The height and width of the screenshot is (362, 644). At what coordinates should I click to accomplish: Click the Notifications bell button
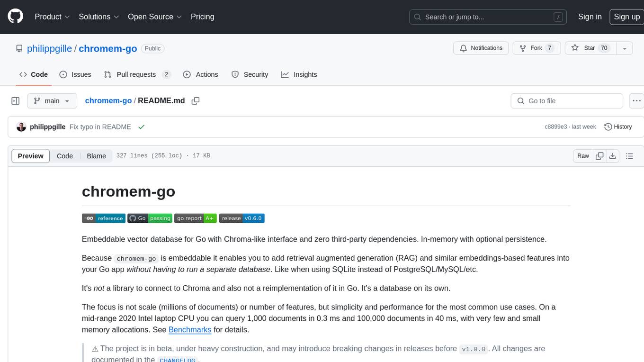(481, 48)
